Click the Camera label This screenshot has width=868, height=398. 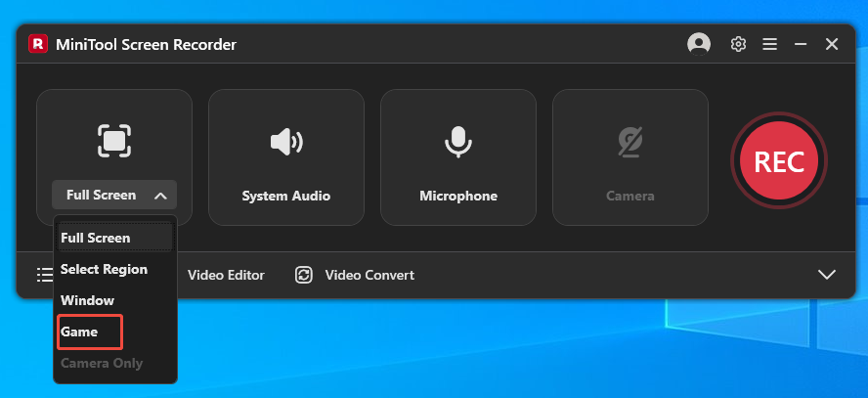[x=629, y=196]
